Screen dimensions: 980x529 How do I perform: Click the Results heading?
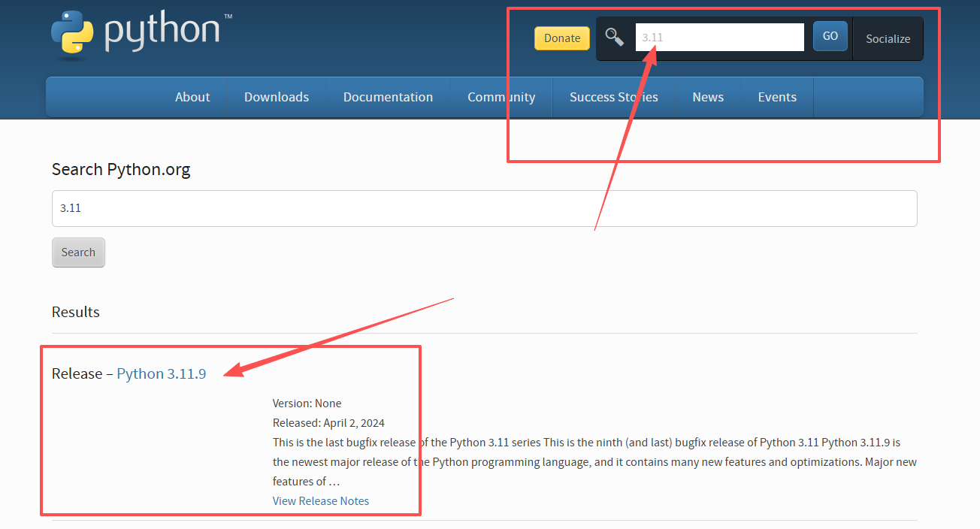(x=76, y=312)
